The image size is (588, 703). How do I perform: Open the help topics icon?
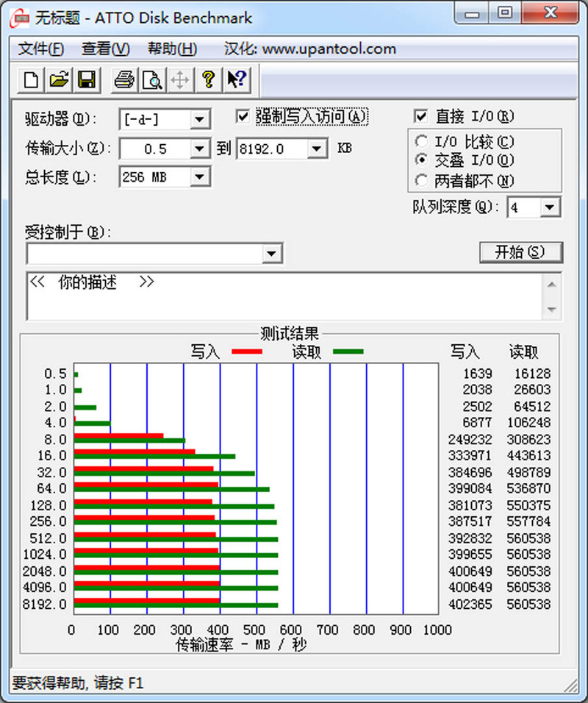[x=207, y=80]
